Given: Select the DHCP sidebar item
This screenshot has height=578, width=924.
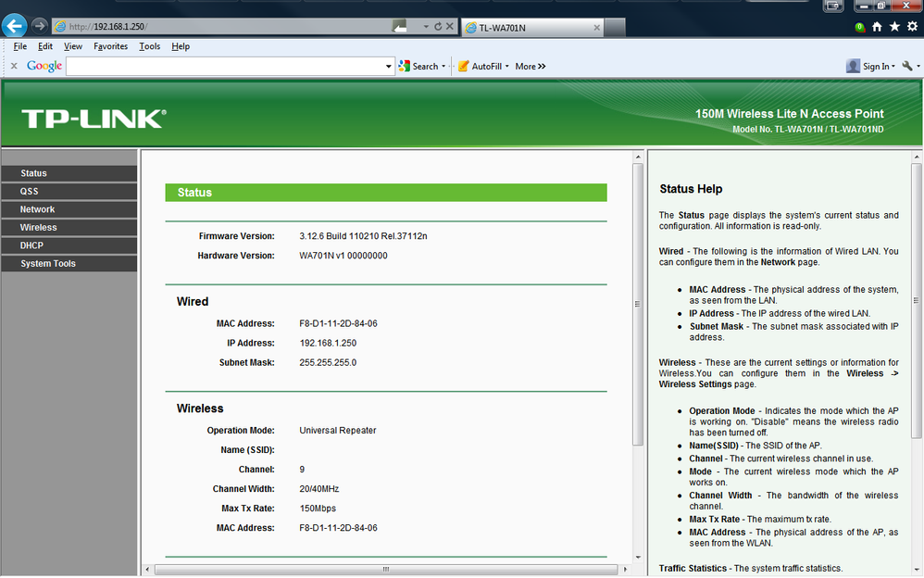Looking at the screenshot, I should click(x=69, y=245).
